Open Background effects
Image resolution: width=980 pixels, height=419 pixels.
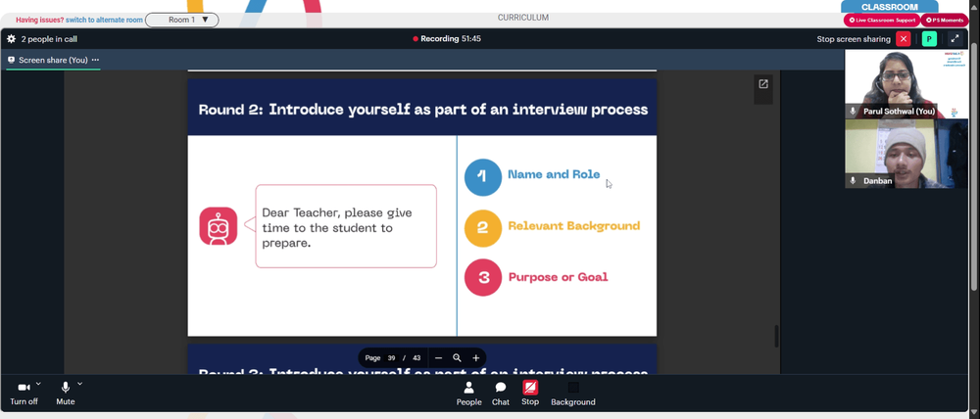573,394
